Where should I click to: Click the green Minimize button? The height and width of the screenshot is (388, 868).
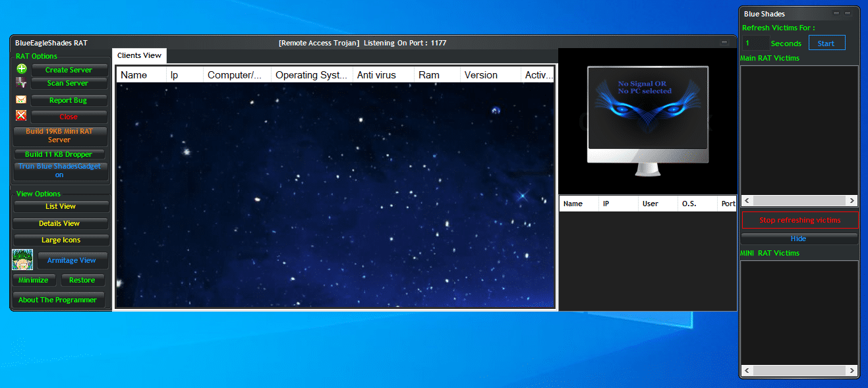tap(34, 280)
